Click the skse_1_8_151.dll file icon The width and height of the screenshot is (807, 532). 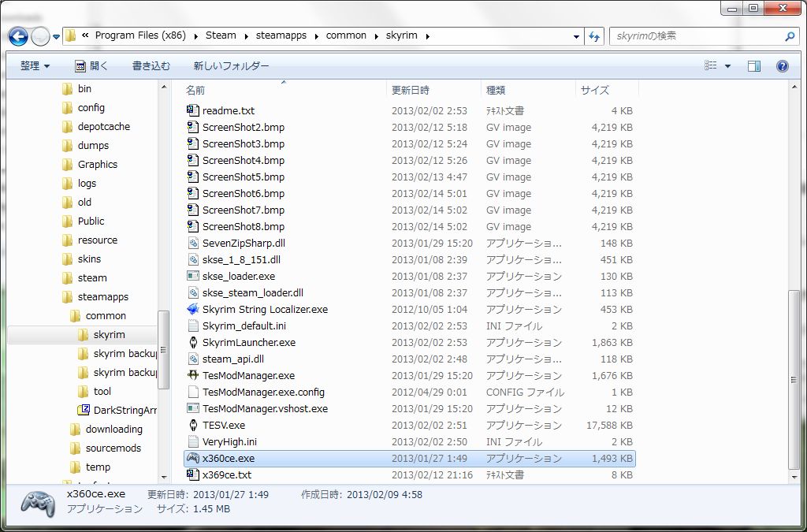(x=192, y=259)
